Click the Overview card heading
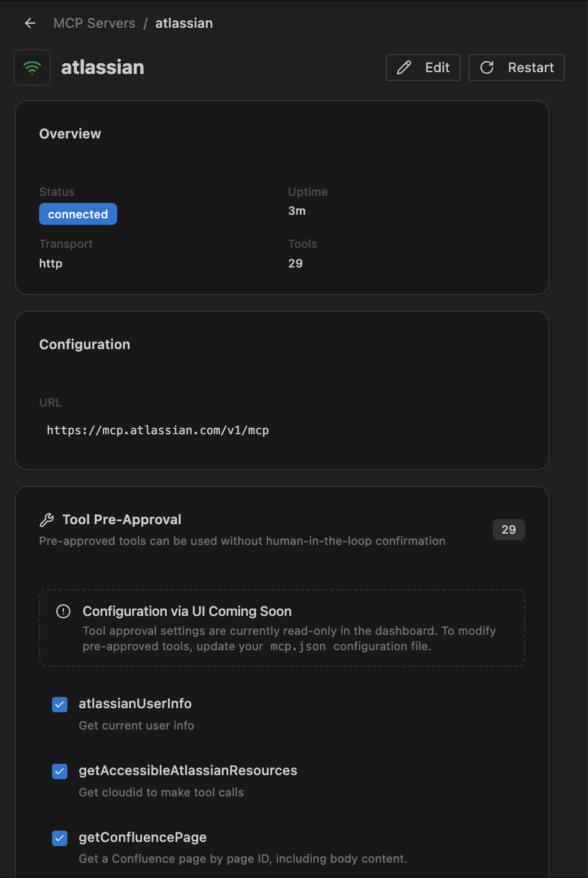The image size is (588, 878). 70,134
